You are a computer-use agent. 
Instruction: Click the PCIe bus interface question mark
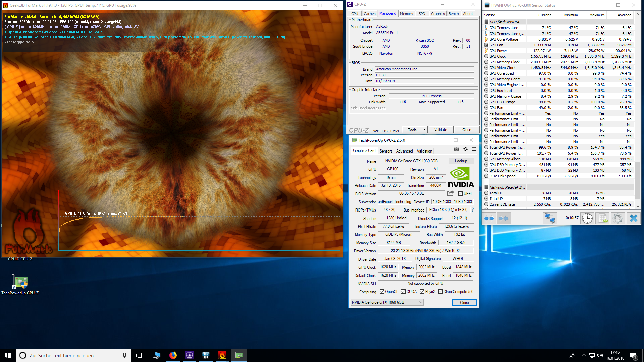coord(473,210)
